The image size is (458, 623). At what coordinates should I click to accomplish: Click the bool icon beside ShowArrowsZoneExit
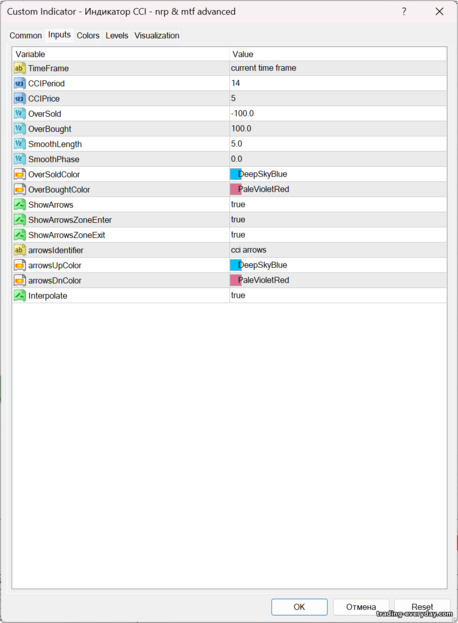pos(19,235)
